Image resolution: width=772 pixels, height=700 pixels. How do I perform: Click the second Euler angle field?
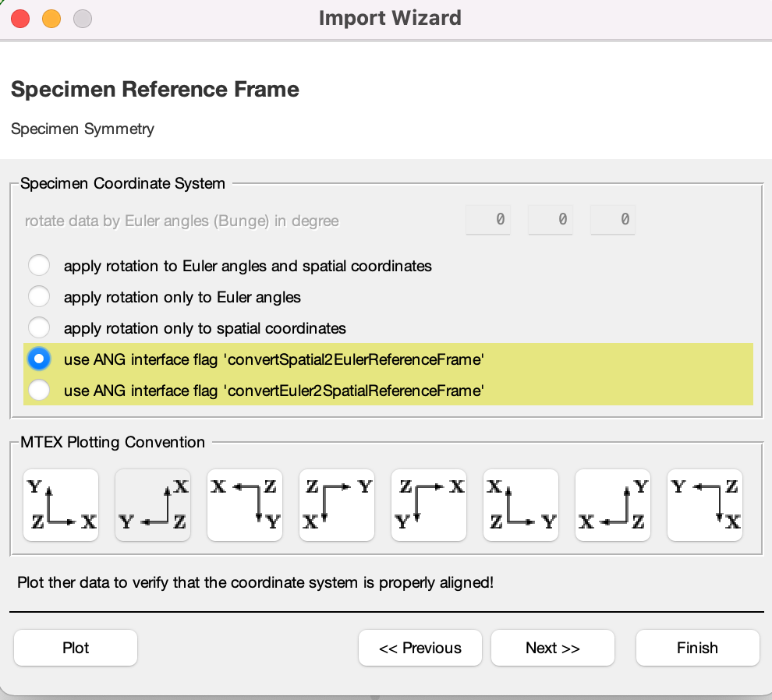551,220
